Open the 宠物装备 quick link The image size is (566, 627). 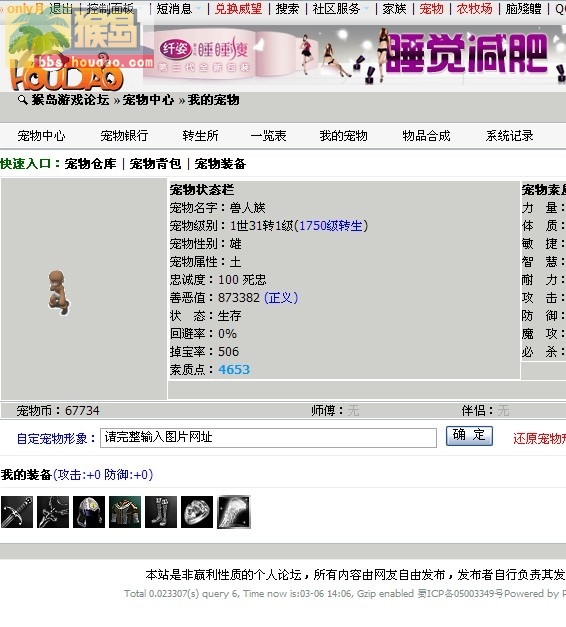coord(220,164)
